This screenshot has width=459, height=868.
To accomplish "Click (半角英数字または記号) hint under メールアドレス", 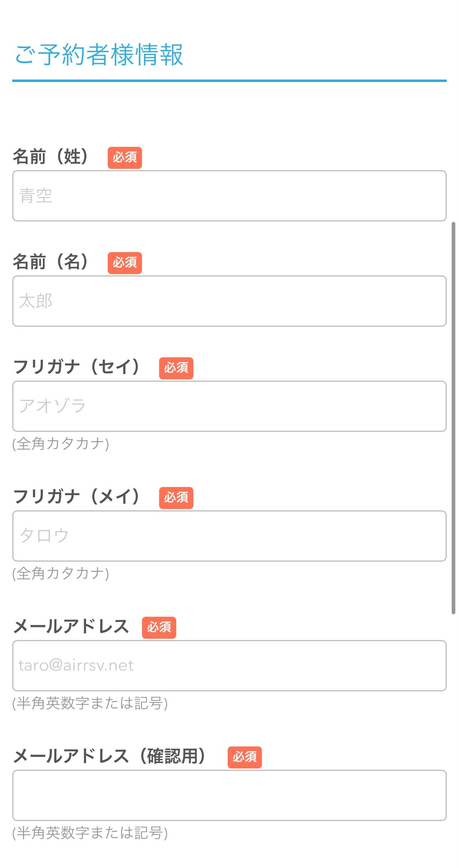I will [x=90, y=703].
